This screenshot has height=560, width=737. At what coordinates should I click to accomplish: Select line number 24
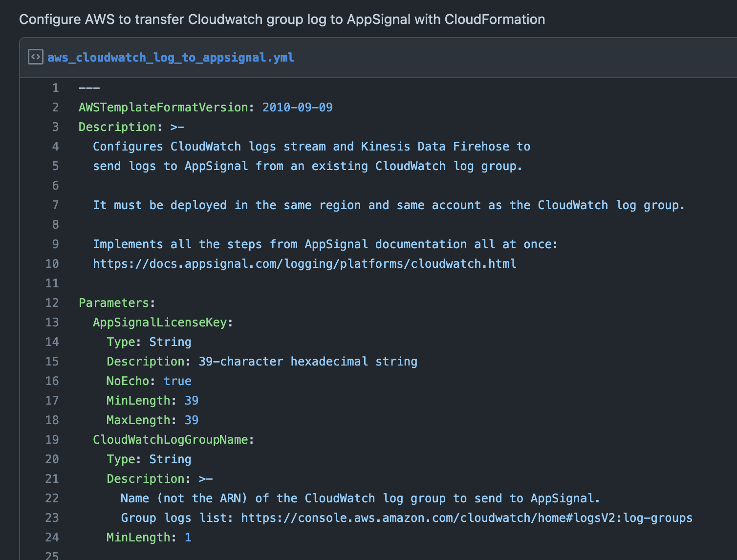coord(52,537)
